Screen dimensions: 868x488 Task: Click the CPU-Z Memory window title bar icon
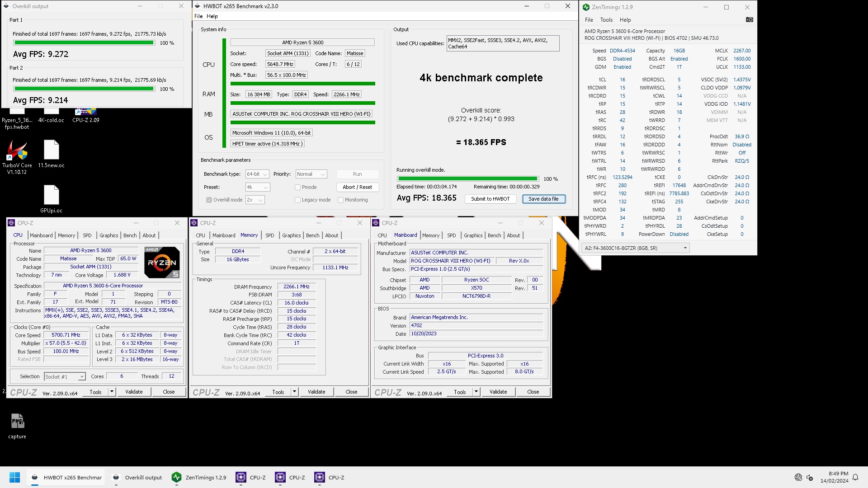pyautogui.click(x=194, y=223)
